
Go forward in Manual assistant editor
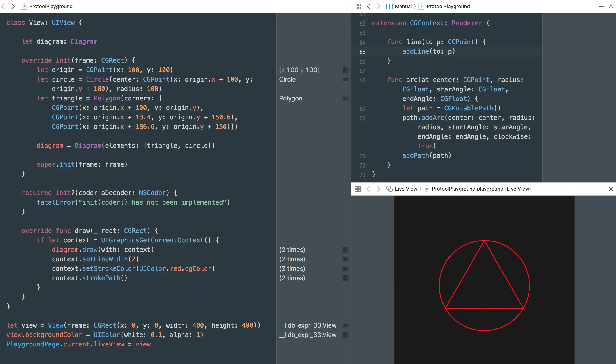click(x=379, y=6)
